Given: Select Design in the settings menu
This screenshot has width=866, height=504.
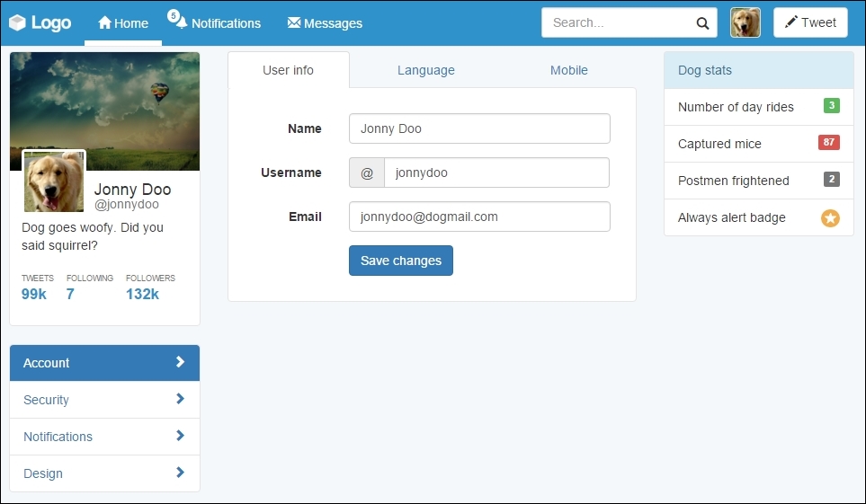Looking at the screenshot, I should 105,473.
